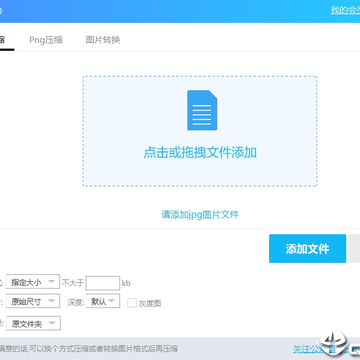The height and width of the screenshot is (360, 360).
Task: Click the dashed file drop zone
Action: [x=200, y=131]
